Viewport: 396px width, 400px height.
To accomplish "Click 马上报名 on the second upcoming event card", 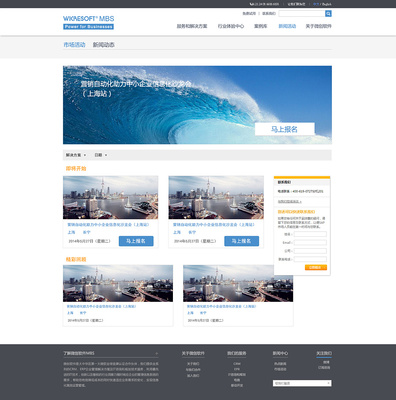I will tap(241, 241).
